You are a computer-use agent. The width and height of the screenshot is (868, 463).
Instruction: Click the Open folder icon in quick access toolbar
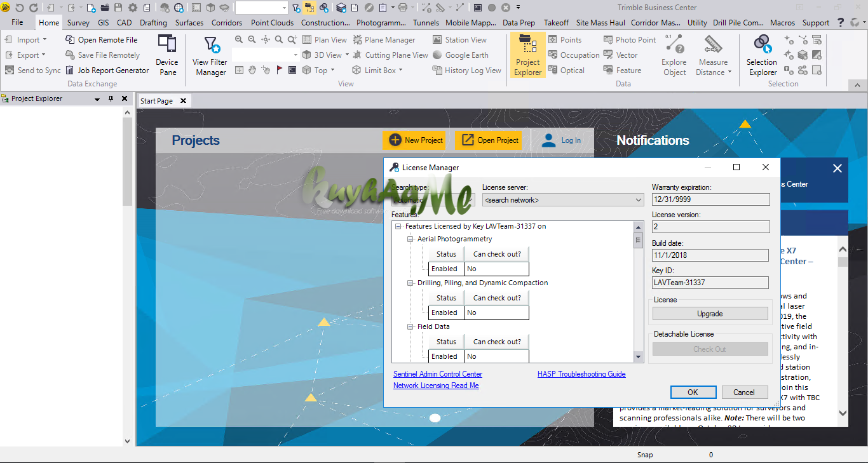tap(104, 8)
